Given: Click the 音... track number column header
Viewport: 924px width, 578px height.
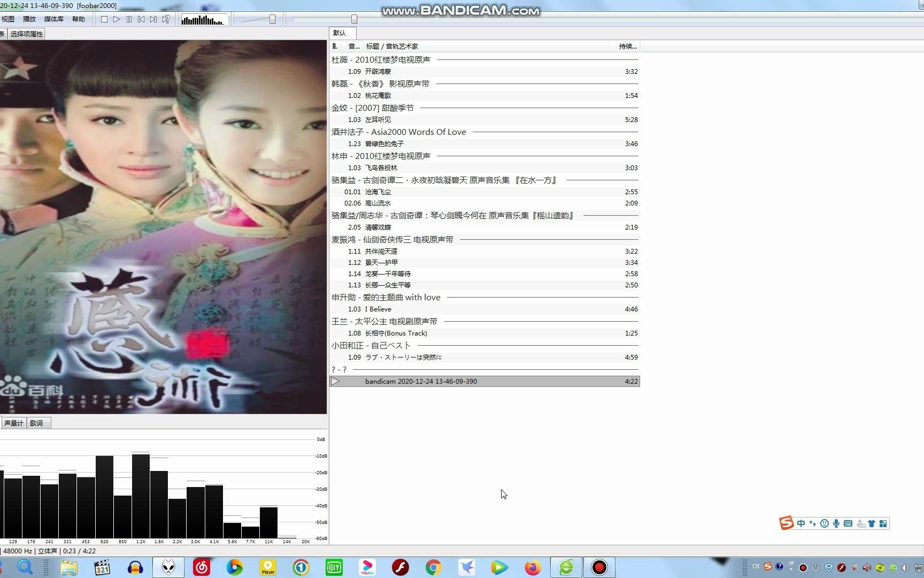Looking at the screenshot, I should pos(353,47).
